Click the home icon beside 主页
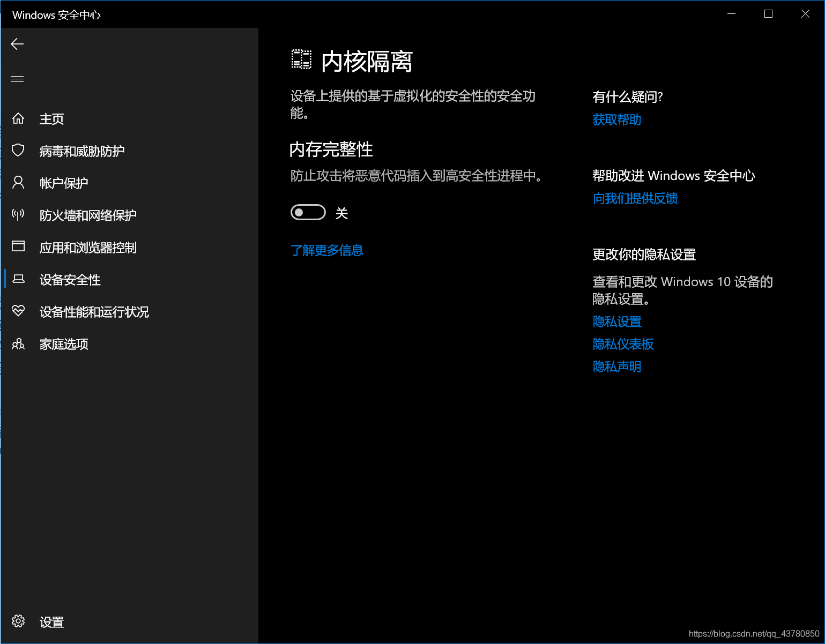This screenshot has width=825, height=644. 18,118
